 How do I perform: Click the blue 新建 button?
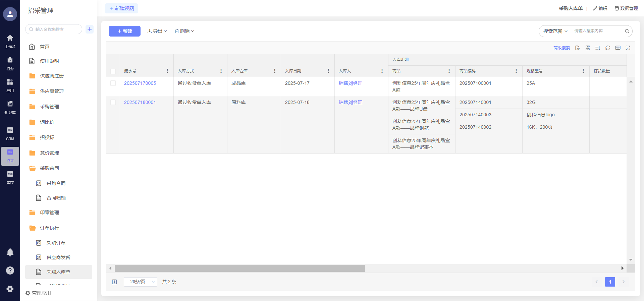[124, 31]
